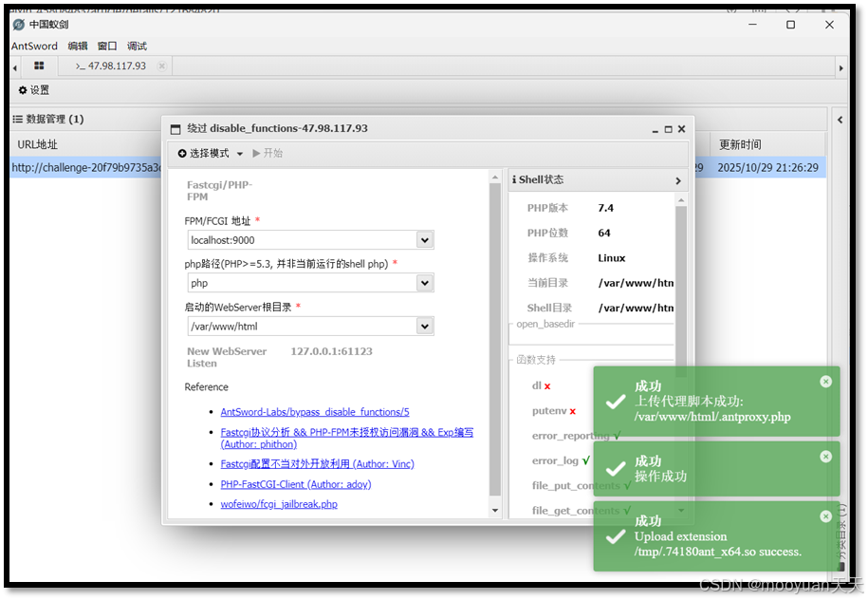Dismiss the 操作成功 notification

point(826,457)
